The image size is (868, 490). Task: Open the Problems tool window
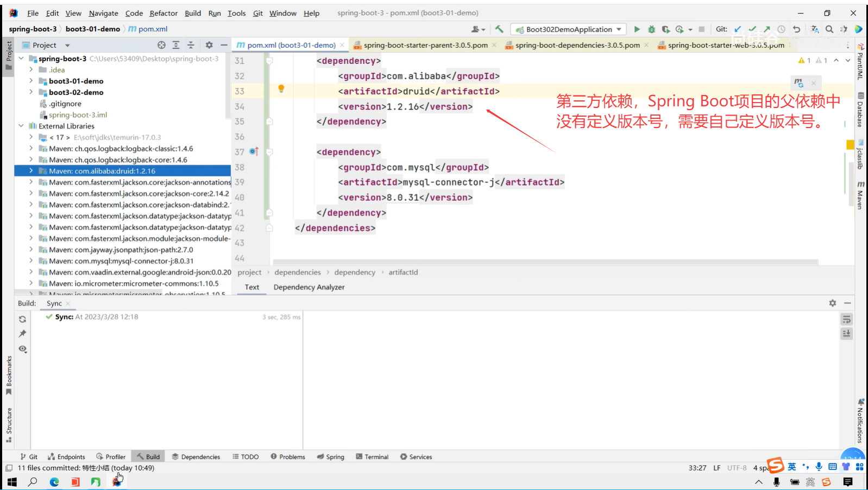coord(288,457)
